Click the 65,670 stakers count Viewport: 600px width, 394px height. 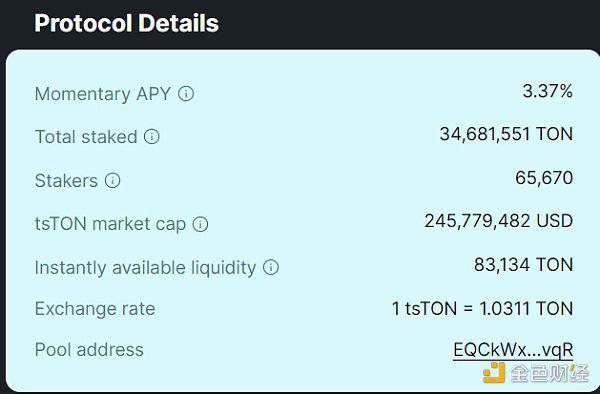point(544,178)
